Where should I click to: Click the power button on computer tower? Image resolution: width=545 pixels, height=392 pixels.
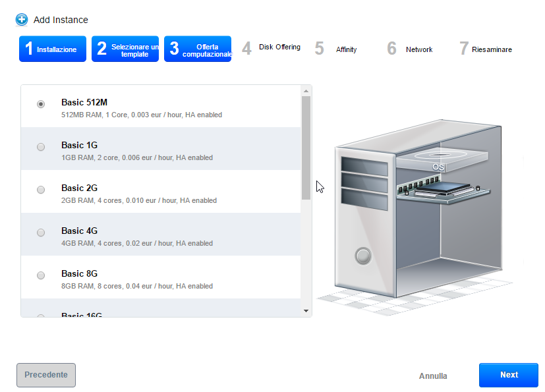(362, 255)
